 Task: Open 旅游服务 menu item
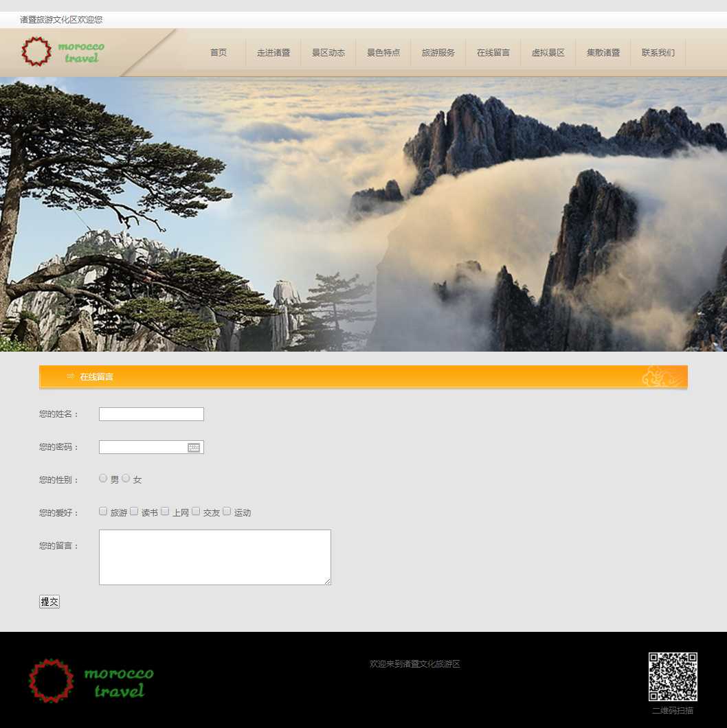tap(438, 53)
